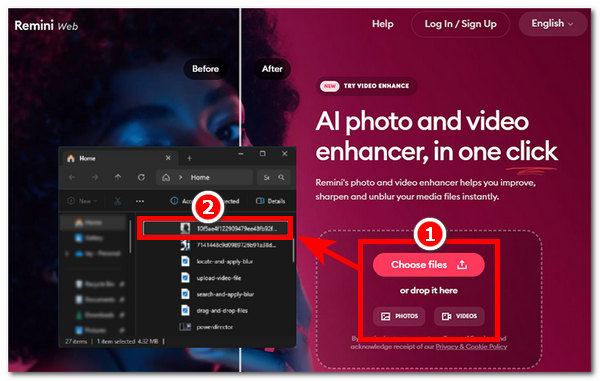This screenshot has width=600, height=381.
Task: Click the 1 item selected status text
Action: click(x=116, y=341)
